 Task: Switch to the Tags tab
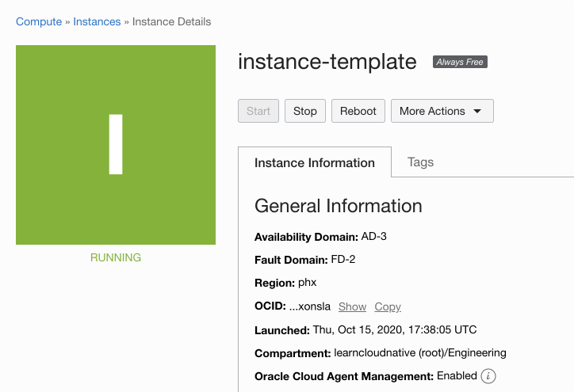(420, 162)
